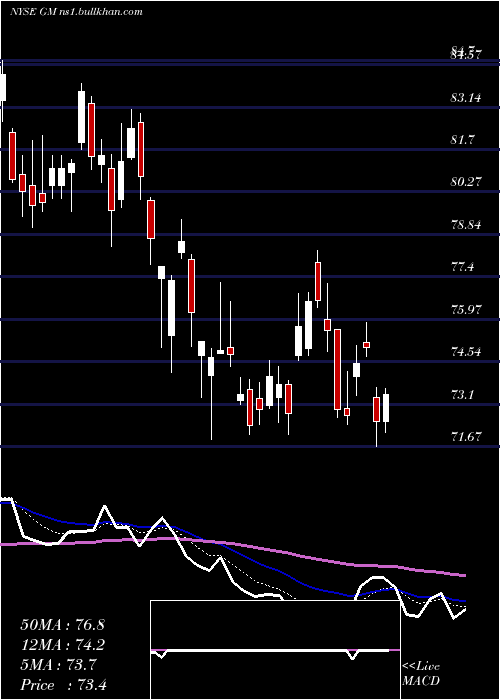The height and width of the screenshot is (700, 500).
Task: Select the 81.7 price level label
Action: (x=462, y=139)
